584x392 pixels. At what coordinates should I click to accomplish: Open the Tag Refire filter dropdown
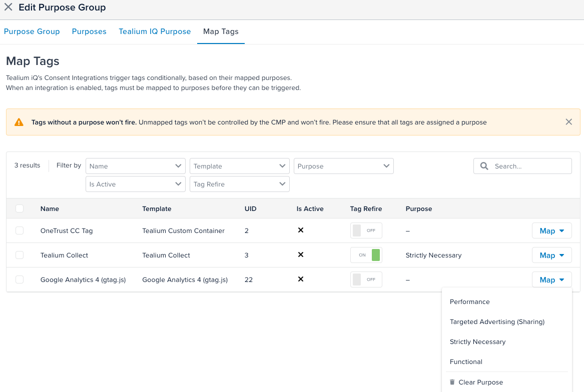coord(239,183)
